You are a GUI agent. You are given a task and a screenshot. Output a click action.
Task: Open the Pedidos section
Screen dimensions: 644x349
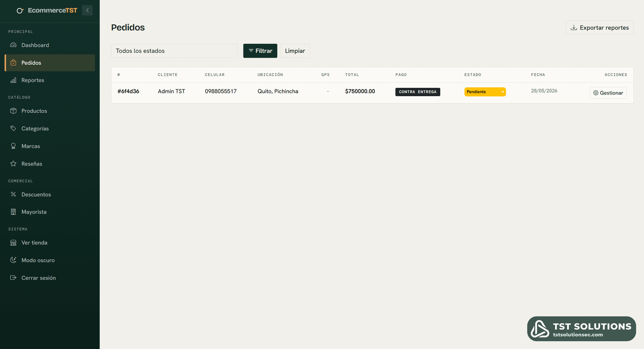[x=50, y=63]
